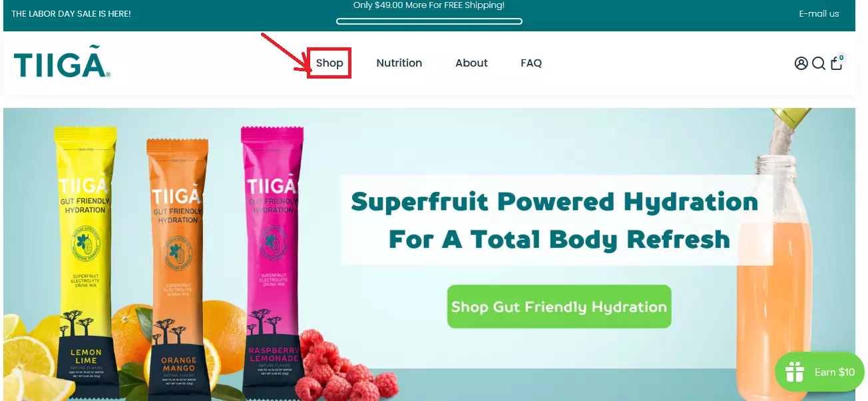This screenshot has height=401, width=868.
Task: Click the E-mail us link
Action: pyautogui.click(x=819, y=13)
